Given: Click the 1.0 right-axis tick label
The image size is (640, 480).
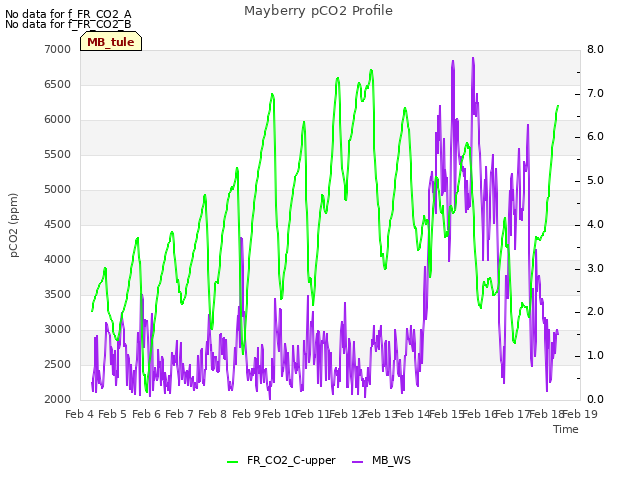Looking at the screenshot, I should [595, 356].
